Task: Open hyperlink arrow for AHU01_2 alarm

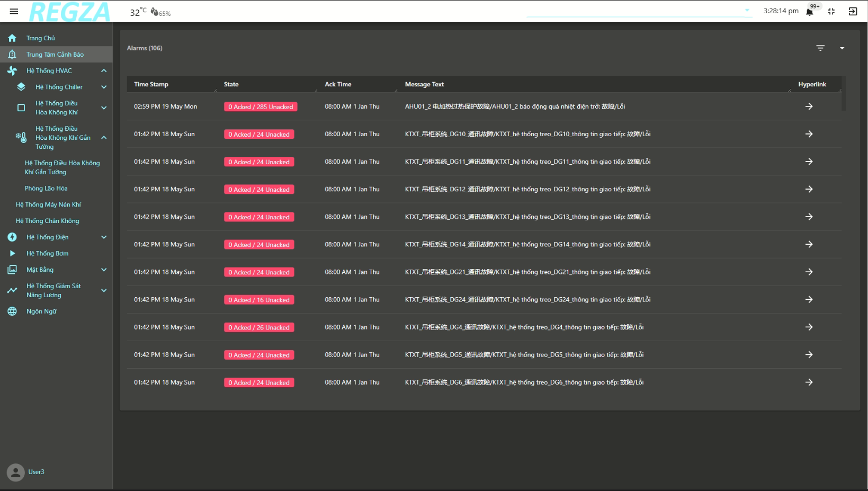Action: click(809, 106)
